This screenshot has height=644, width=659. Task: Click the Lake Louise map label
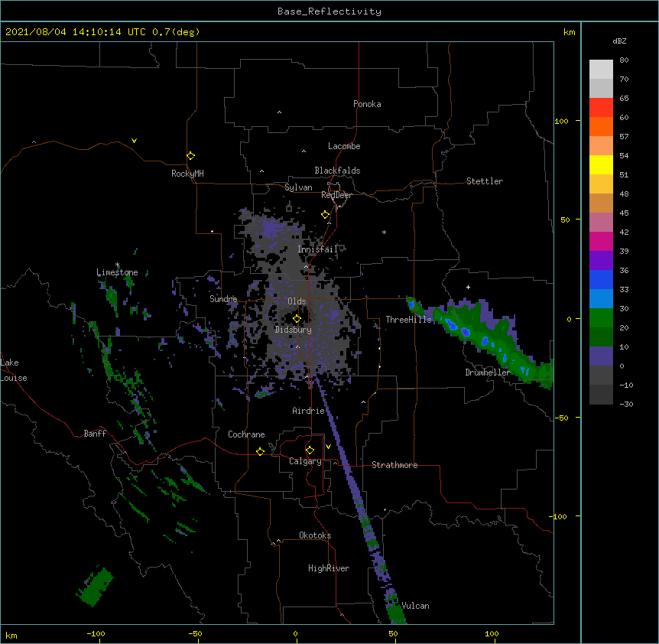pos(14,370)
